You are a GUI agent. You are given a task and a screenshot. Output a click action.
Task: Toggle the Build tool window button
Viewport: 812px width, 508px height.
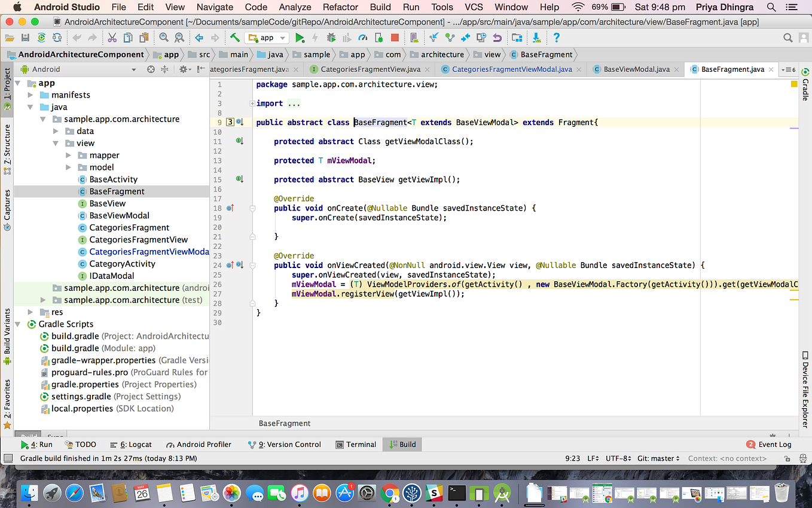tap(402, 445)
